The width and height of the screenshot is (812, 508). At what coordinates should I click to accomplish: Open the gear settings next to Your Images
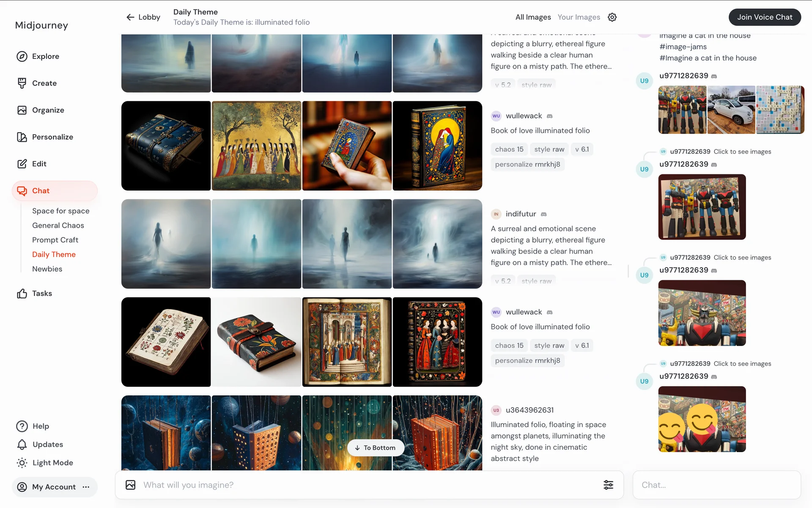click(x=612, y=17)
